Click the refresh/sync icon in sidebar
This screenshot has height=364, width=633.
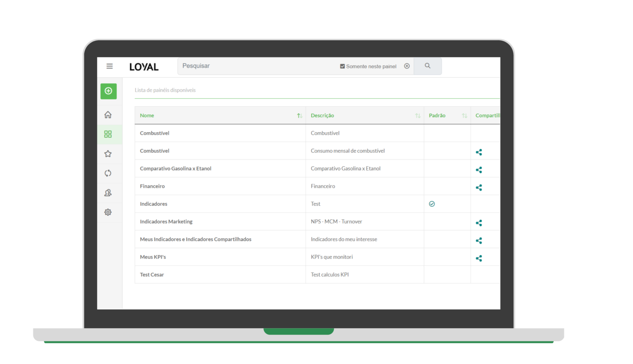[108, 173]
